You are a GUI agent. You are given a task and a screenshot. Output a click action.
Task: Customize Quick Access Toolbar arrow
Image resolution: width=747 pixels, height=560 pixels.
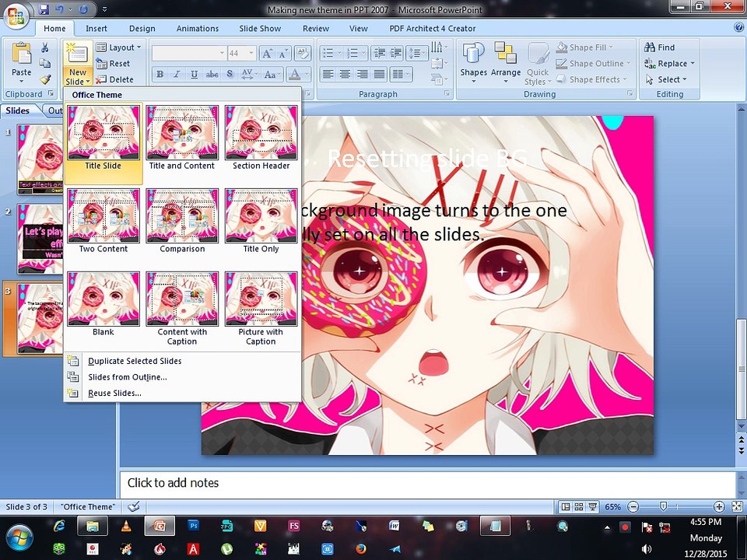[x=104, y=9]
